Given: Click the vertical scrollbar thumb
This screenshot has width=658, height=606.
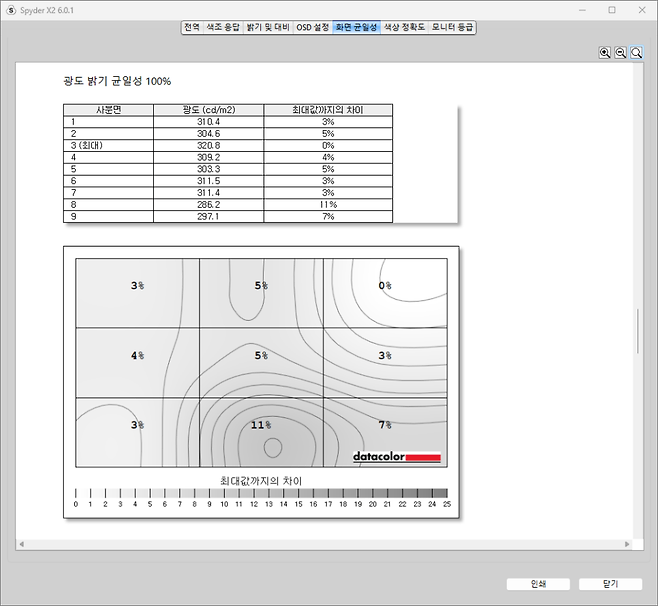Looking at the screenshot, I should click(x=637, y=331).
